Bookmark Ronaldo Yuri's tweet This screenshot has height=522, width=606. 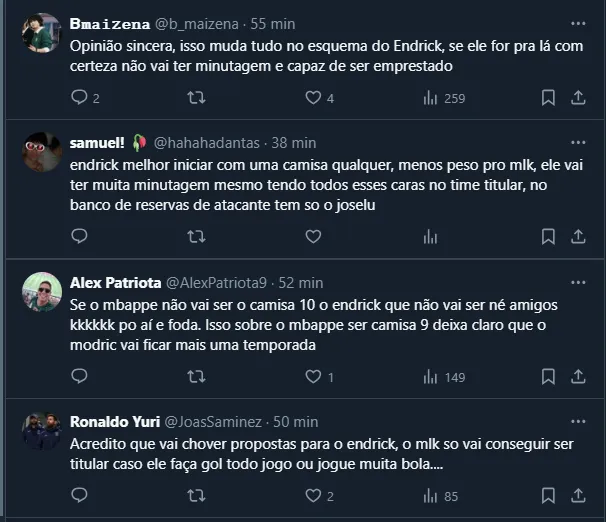[x=548, y=496]
